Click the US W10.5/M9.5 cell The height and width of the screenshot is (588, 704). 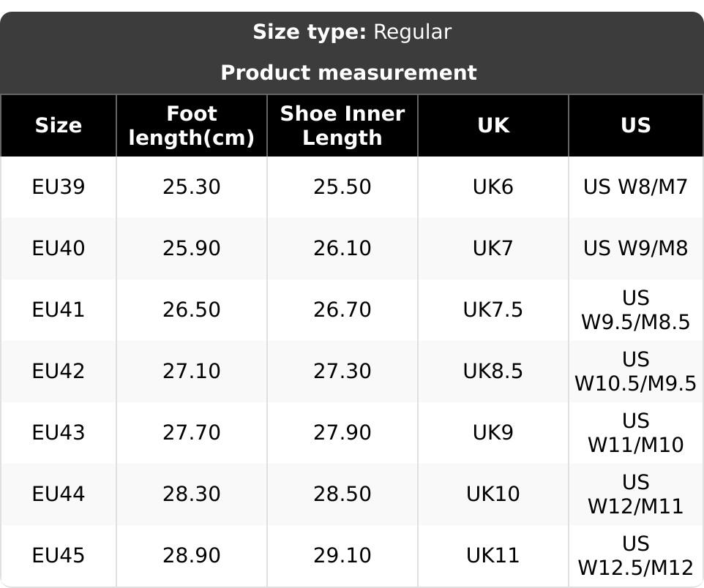(635, 372)
